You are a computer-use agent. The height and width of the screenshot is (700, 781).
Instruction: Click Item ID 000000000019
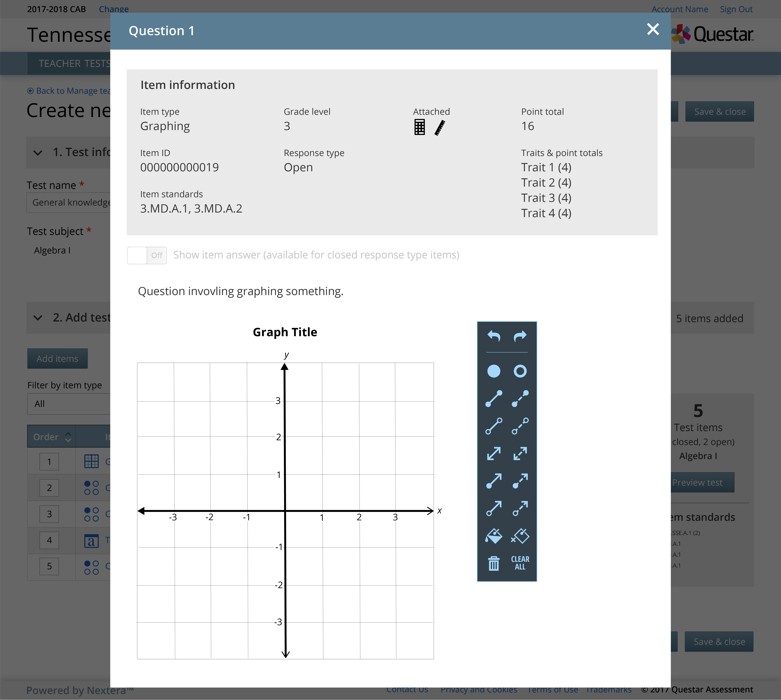pyautogui.click(x=179, y=167)
